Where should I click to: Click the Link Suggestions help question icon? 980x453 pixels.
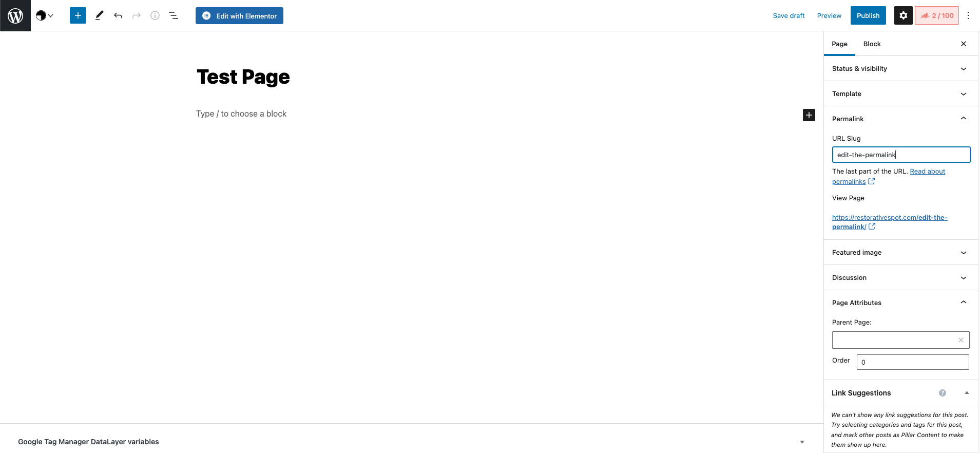(943, 393)
